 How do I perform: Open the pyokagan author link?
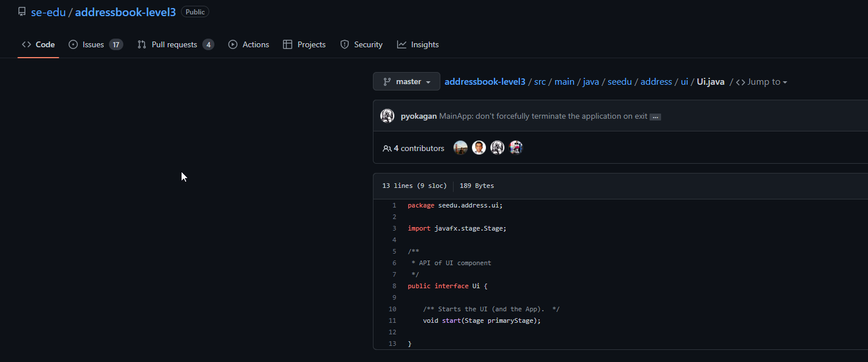click(x=419, y=116)
